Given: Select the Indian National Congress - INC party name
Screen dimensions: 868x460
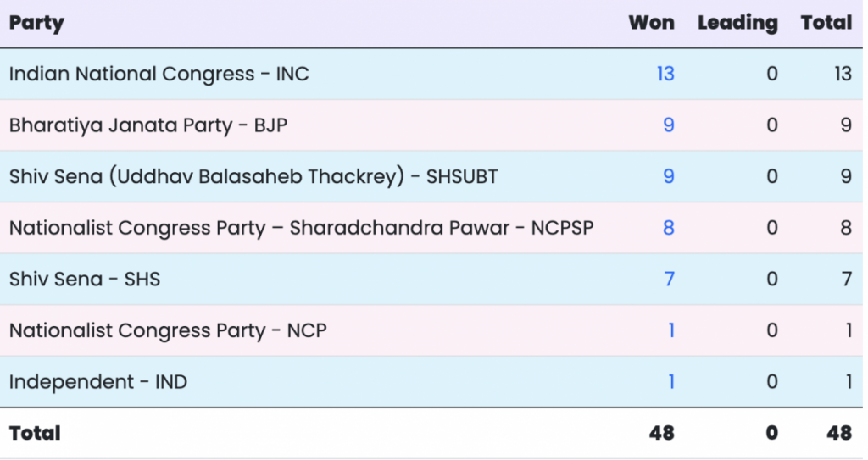Looking at the screenshot, I should 159,74.
